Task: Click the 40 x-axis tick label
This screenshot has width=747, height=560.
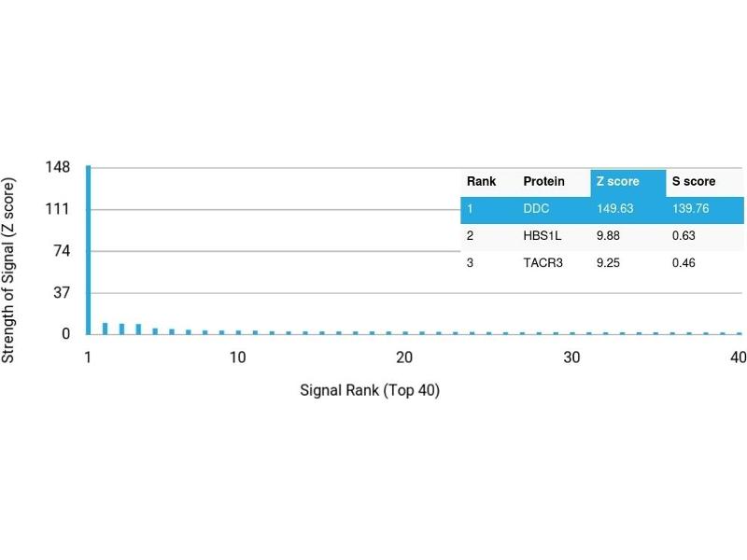Action: pyautogui.click(x=738, y=358)
